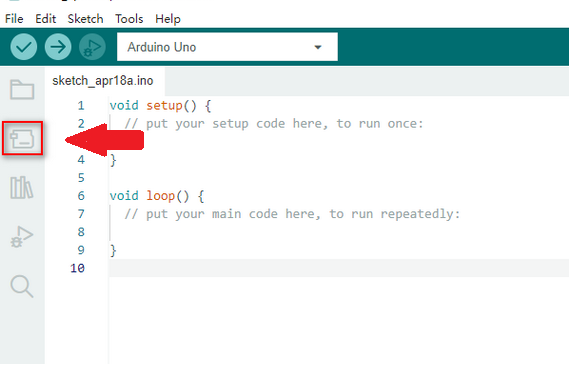Place cursor on empty line 10
Image resolution: width=571 pixels, height=373 pixels.
339,268
